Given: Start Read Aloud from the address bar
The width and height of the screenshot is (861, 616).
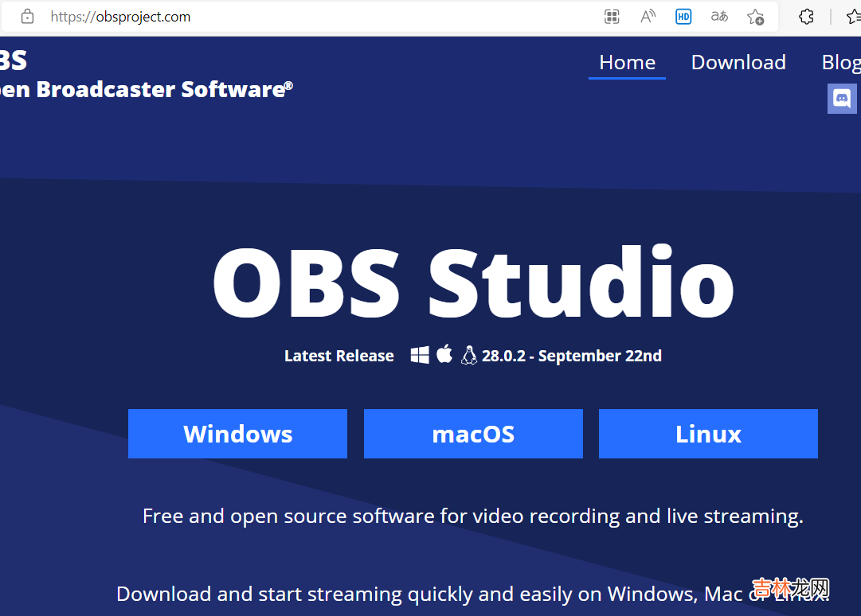Looking at the screenshot, I should click(x=648, y=17).
